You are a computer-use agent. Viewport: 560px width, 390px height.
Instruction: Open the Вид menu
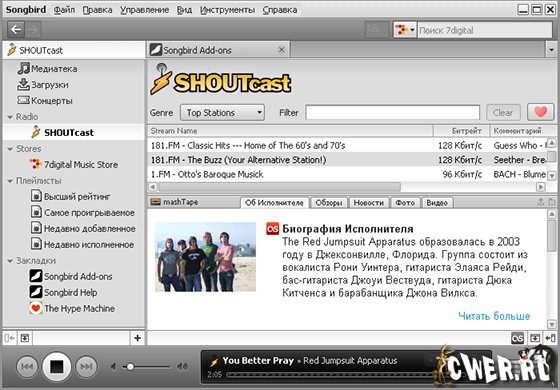(x=184, y=10)
